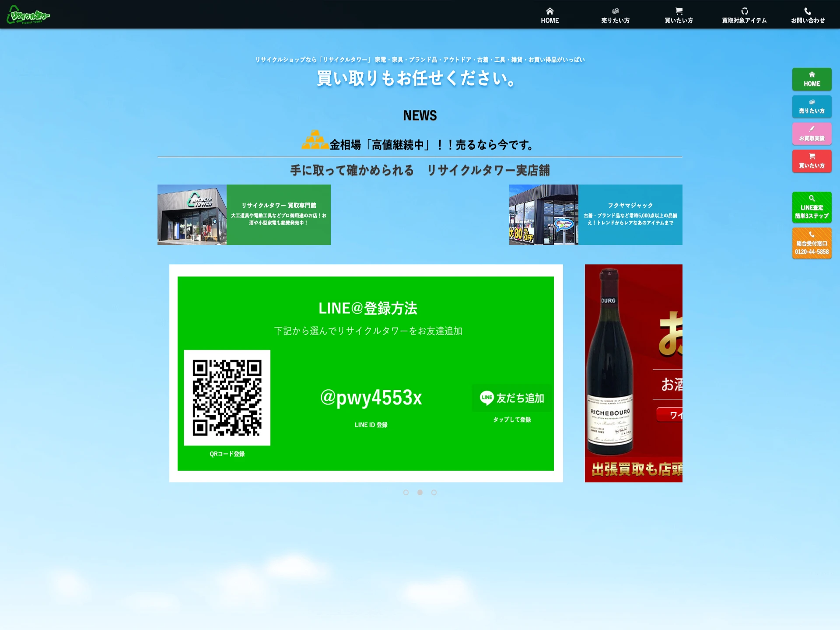The height and width of the screenshot is (630, 840).
Task: Click the 買取専門館 storefront photo
Action: pos(192,214)
